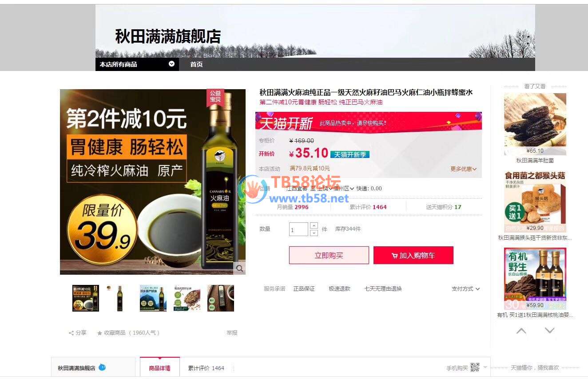Click 正品保证 service promise

click(304, 289)
